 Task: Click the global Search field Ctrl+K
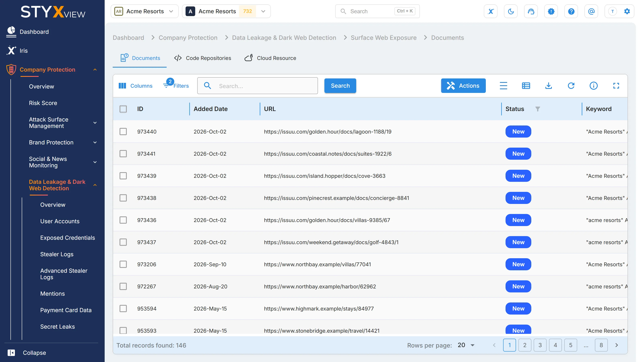click(377, 11)
